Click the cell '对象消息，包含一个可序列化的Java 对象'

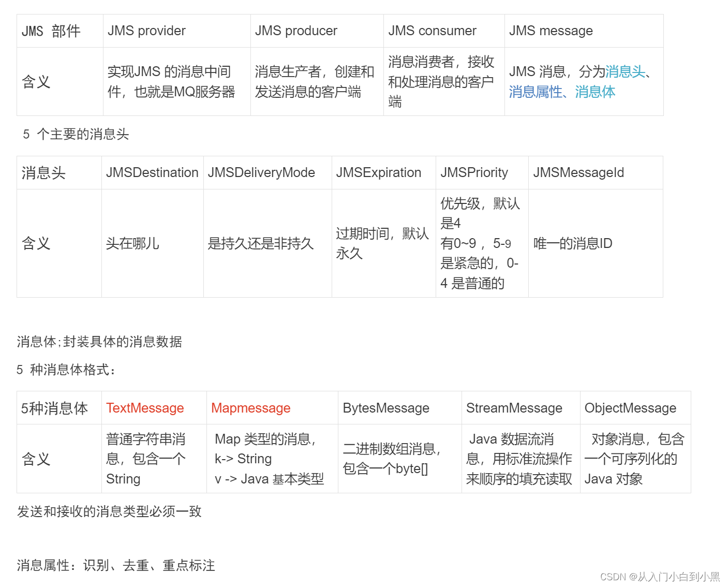(x=635, y=459)
